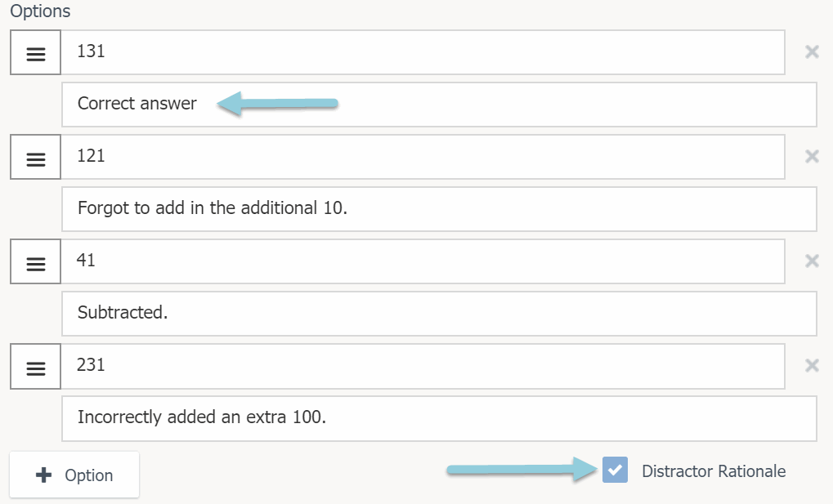Edit the "Incorrectly added an extra 100." rationale
Viewport: 833px width, 504px height.
tap(439, 418)
